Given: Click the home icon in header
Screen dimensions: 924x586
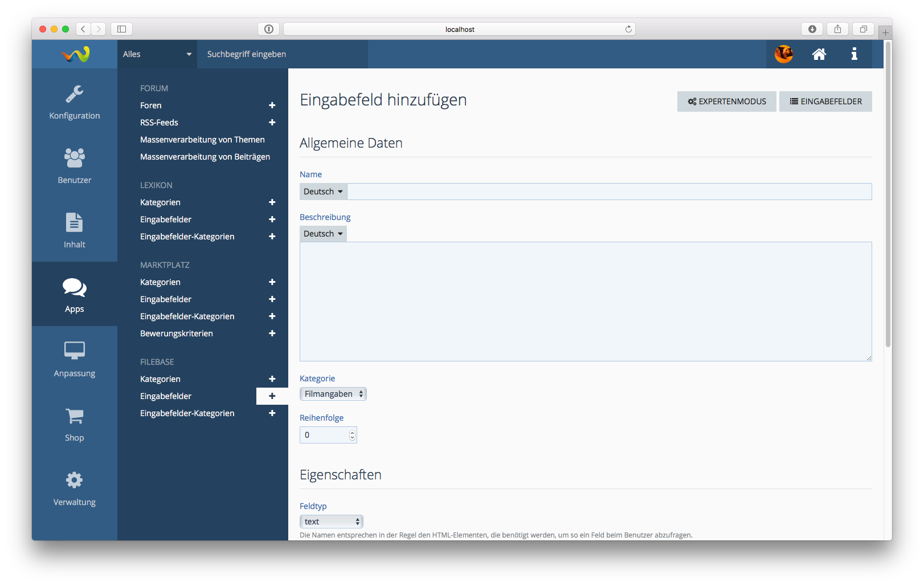Looking at the screenshot, I should click(x=819, y=54).
